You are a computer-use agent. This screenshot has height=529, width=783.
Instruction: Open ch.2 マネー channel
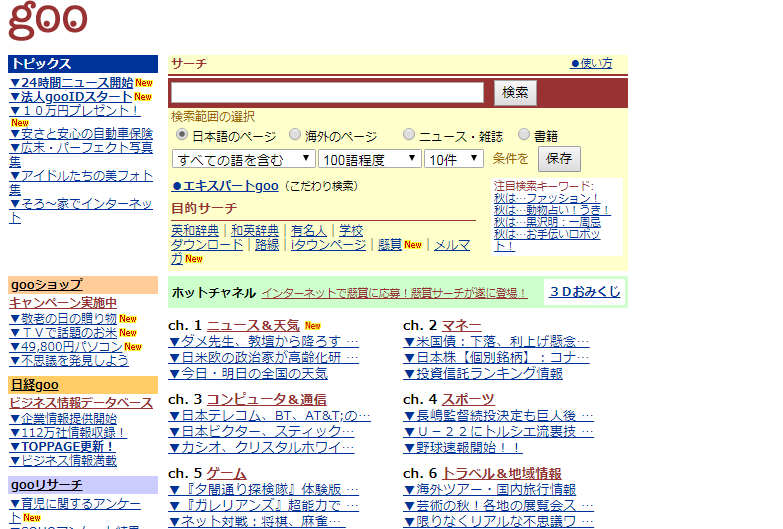pos(461,326)
